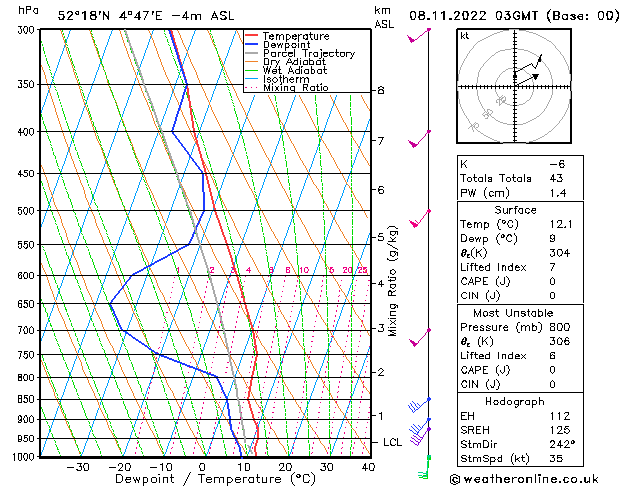The image size is (629, 486).
Task: Click the SREH value 125
Action: pos(560,430)
